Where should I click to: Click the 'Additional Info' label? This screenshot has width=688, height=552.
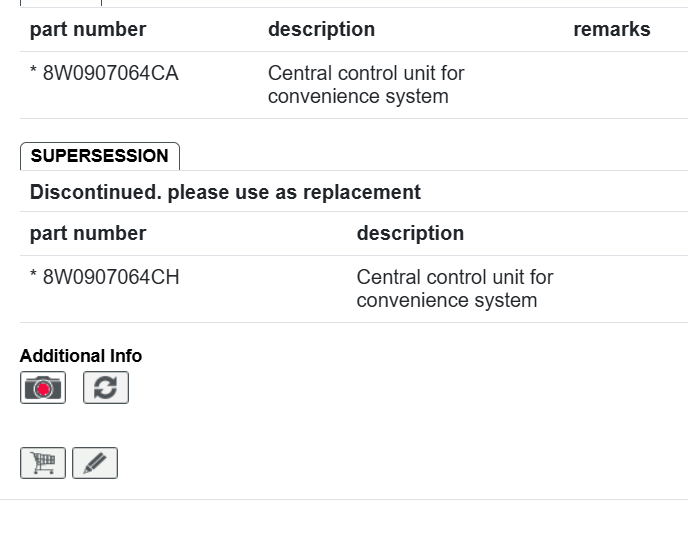coord(81,356)
